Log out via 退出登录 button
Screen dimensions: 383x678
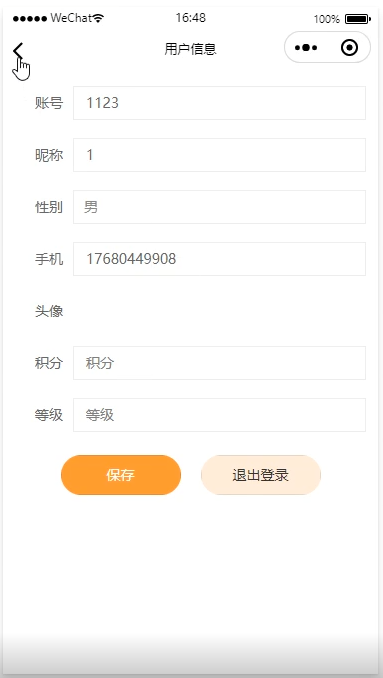point(261,475)
